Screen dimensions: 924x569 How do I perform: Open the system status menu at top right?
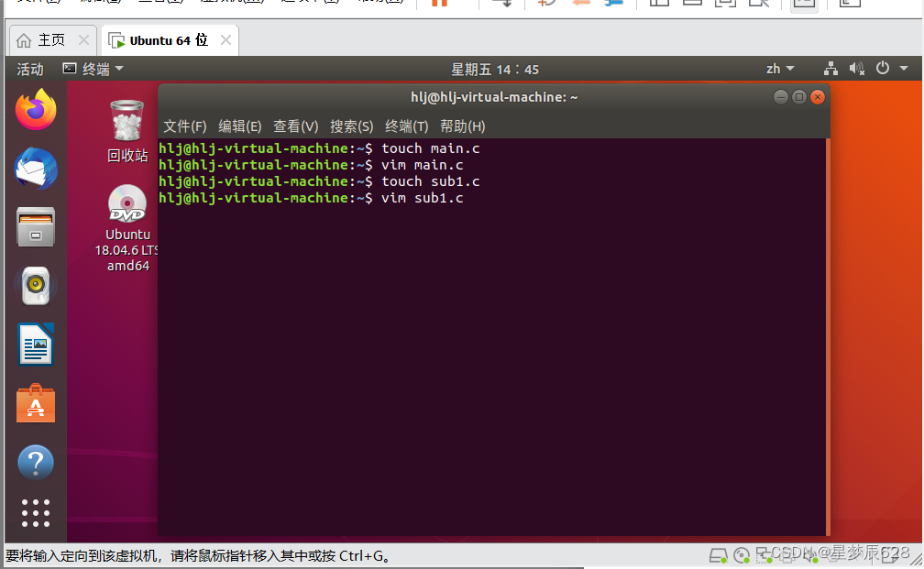click(880, 68)
